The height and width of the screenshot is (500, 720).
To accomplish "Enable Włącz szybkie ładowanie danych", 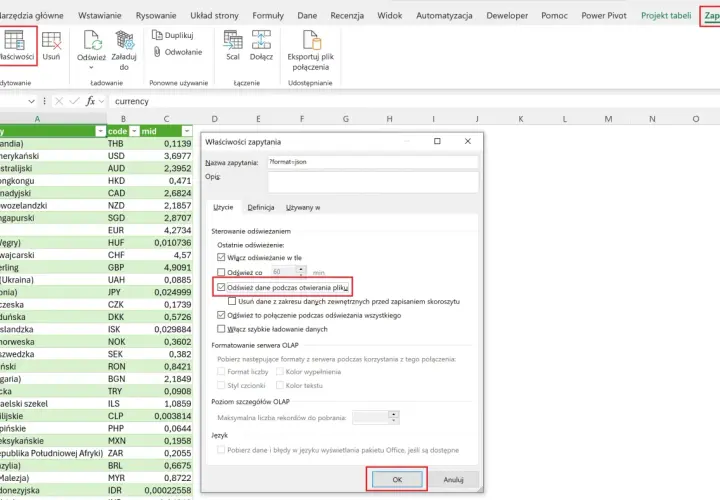I will pyautogui.click(x=221, y=329).
